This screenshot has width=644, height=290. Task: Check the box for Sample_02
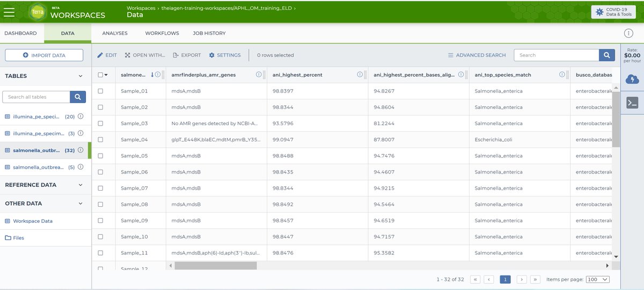point(100,107)
